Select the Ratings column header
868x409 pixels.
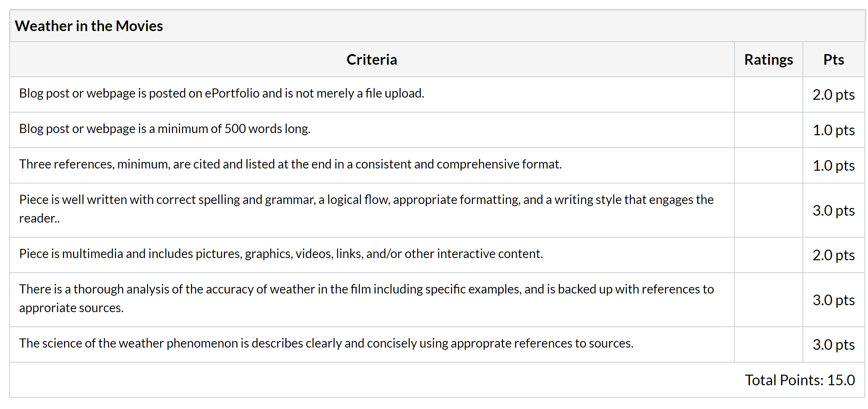(769, 60)
